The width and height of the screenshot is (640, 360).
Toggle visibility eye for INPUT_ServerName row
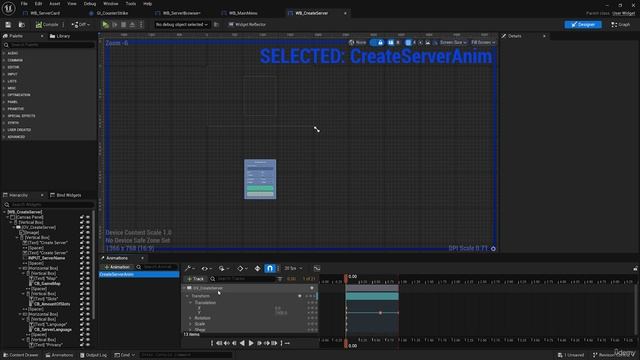click(x=88, y=258)
